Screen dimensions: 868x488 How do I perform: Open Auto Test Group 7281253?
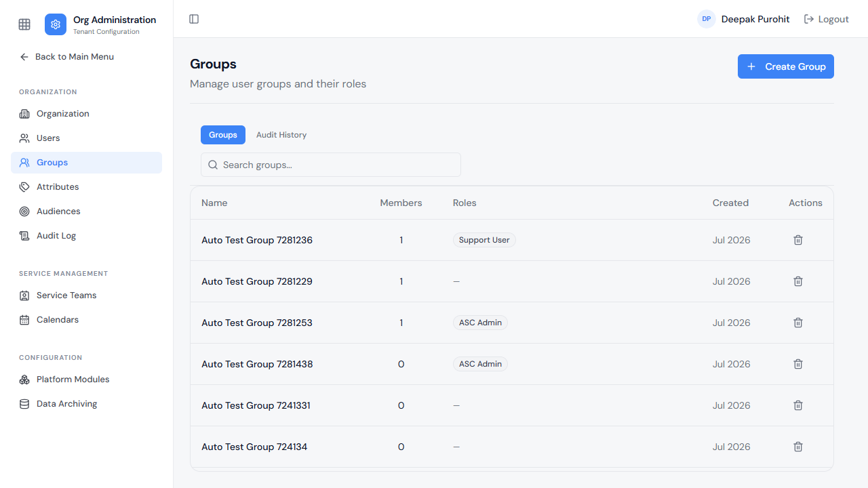coord(257,323)
